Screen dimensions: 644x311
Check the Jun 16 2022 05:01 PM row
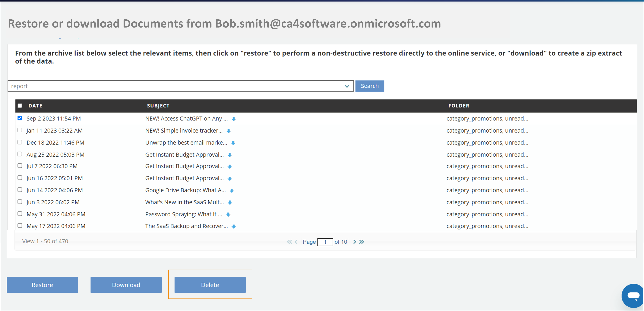(x=20, y=177)
